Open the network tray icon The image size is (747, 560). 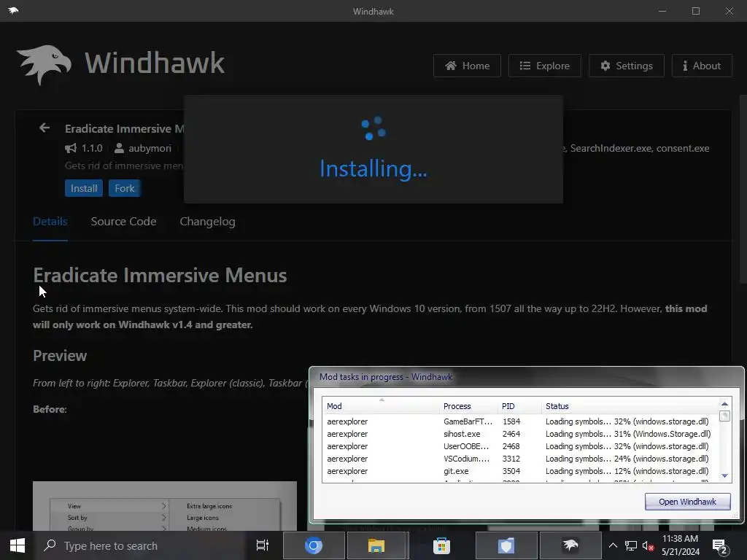coord(631,545)
